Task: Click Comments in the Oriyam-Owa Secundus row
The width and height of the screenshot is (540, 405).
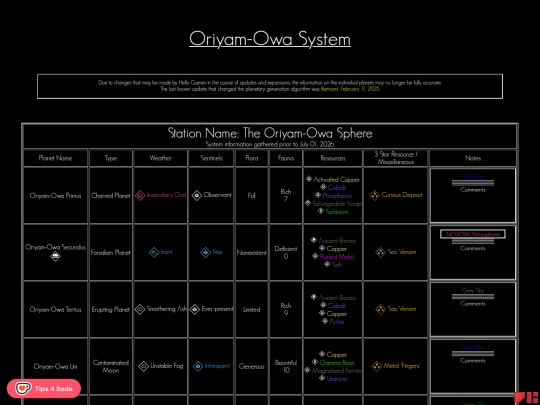Action: (x=473, y=248)
